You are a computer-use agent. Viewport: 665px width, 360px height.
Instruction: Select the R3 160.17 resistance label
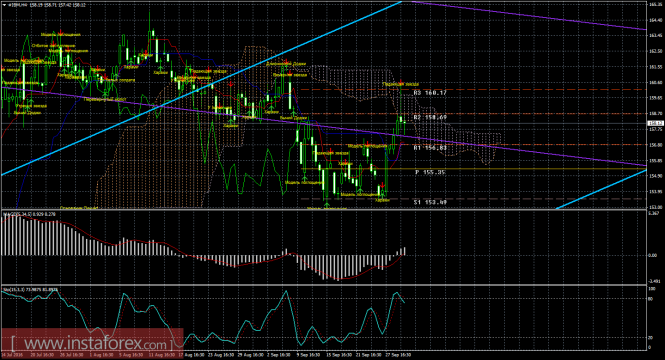click(x=430, y=92)
